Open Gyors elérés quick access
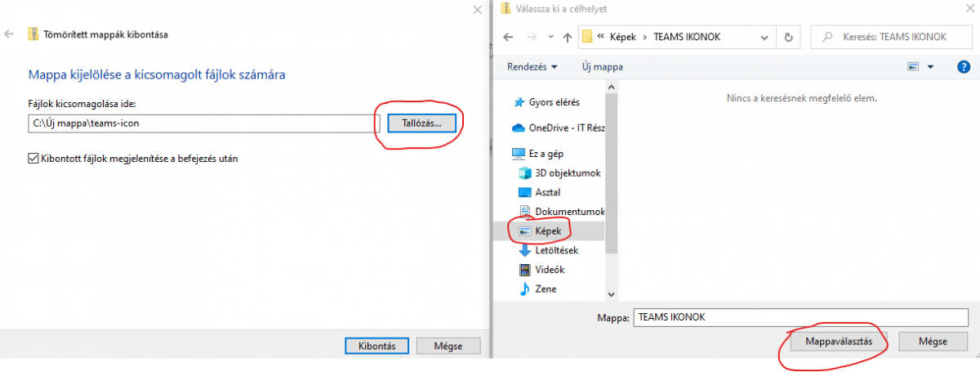This screenshot has height=372, width=980. 554,102
